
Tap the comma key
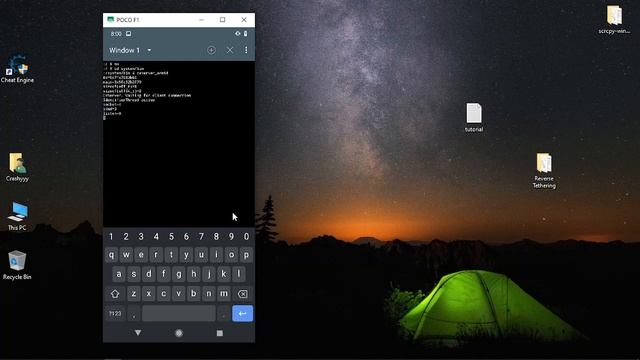click(133, 313)
